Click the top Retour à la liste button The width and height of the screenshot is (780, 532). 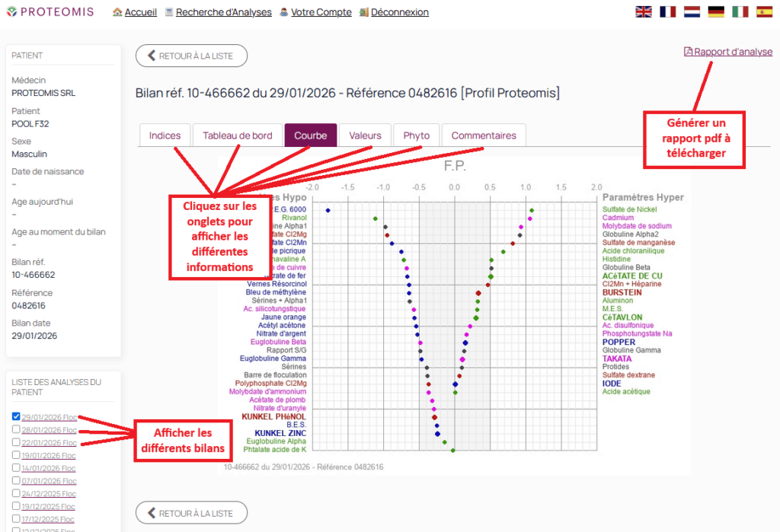click(191, 56)
